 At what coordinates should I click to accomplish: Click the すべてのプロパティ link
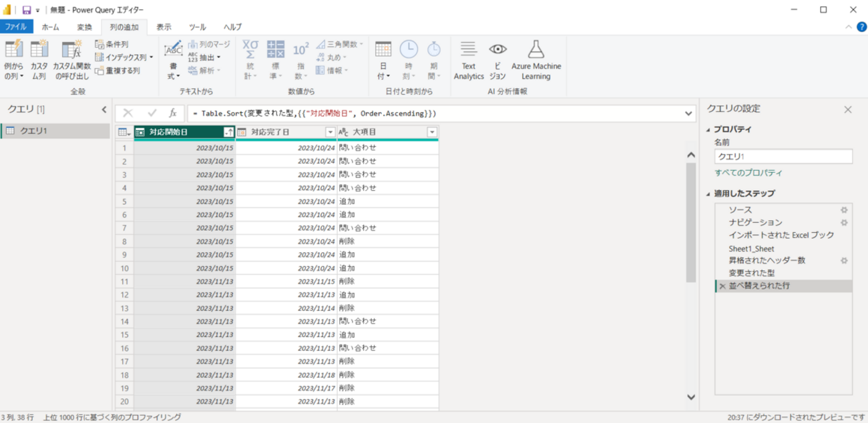(x=748, y=173)
